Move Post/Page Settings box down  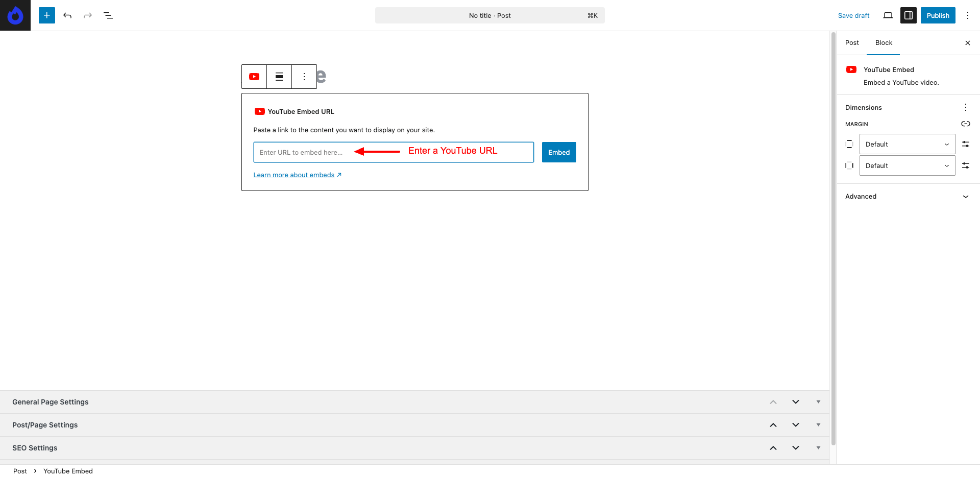coord(796,425)
